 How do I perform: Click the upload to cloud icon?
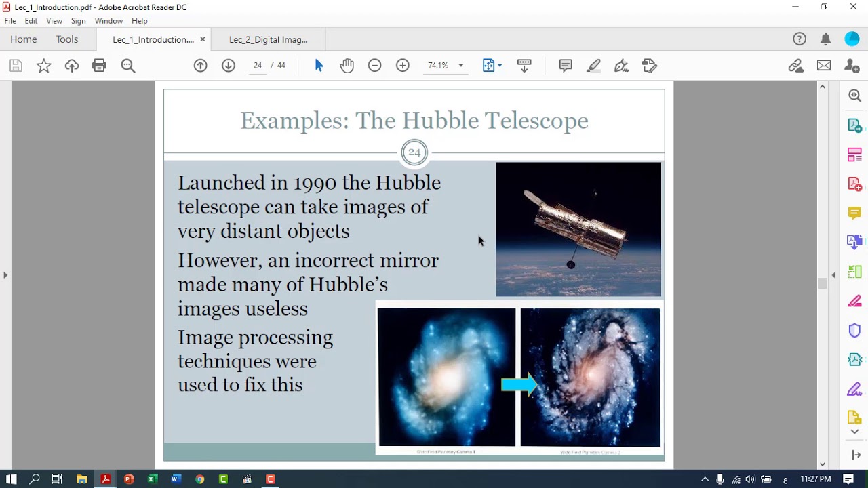click(72, 66)
